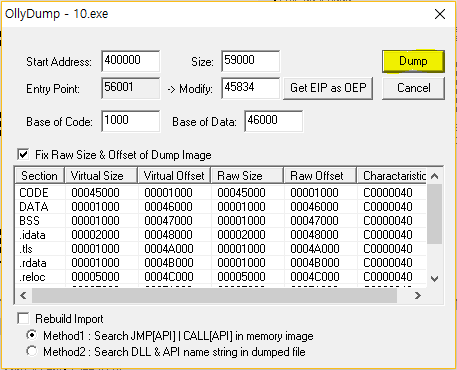Select Method1 search JMP[API] radio
Image resolution: width=457 pixels, height=370 pixels.
(32, 335)
